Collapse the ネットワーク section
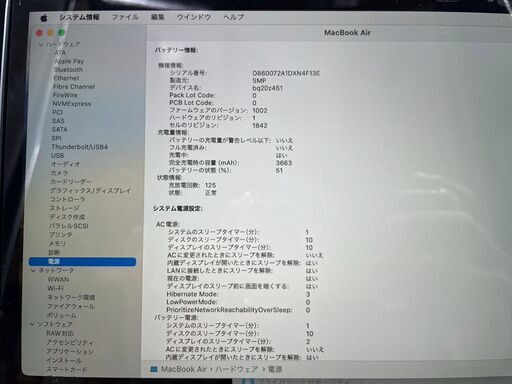Viewport: 512px width, 384px height. tap(33, 270)
